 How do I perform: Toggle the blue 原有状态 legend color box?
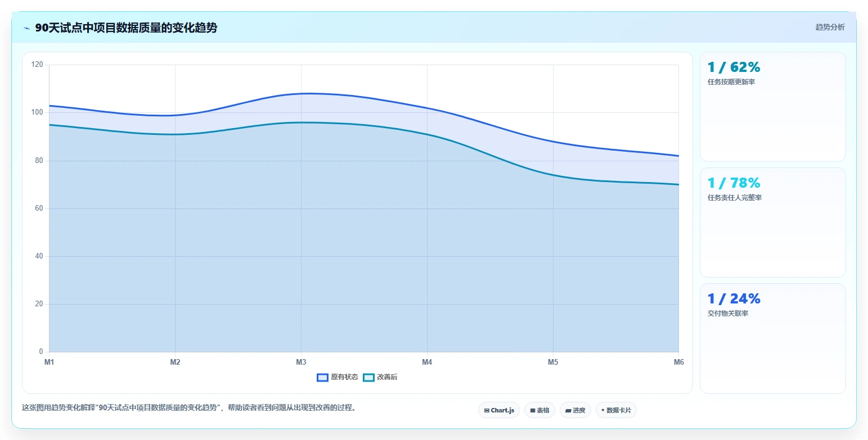322,377
